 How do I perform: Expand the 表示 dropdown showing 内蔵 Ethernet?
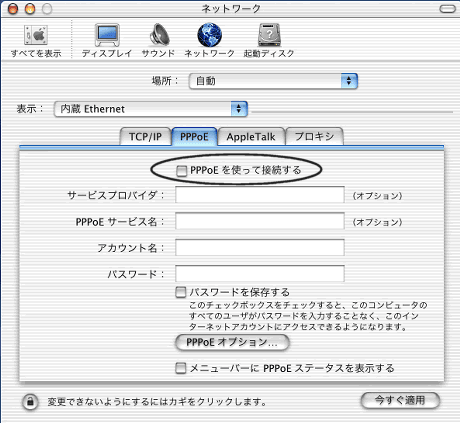coord(151,109)
